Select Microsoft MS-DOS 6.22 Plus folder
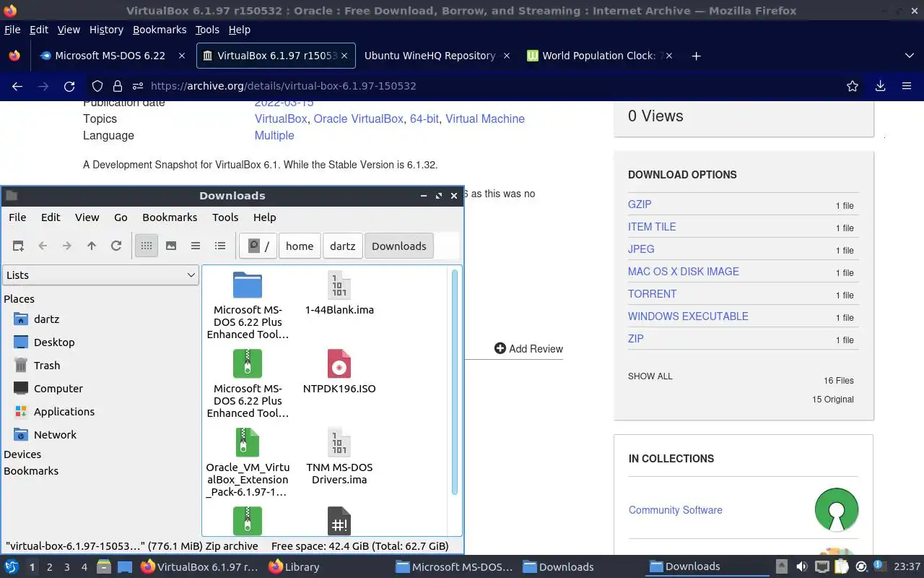 pyautogui.click(x=248, y=306)
